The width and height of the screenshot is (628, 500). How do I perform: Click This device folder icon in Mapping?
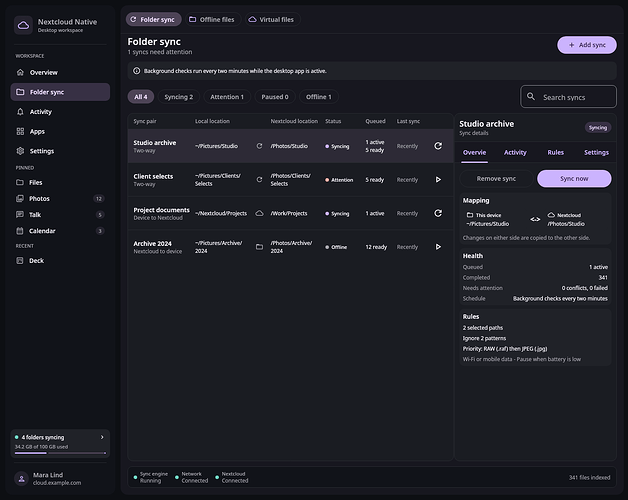(470, 215)
